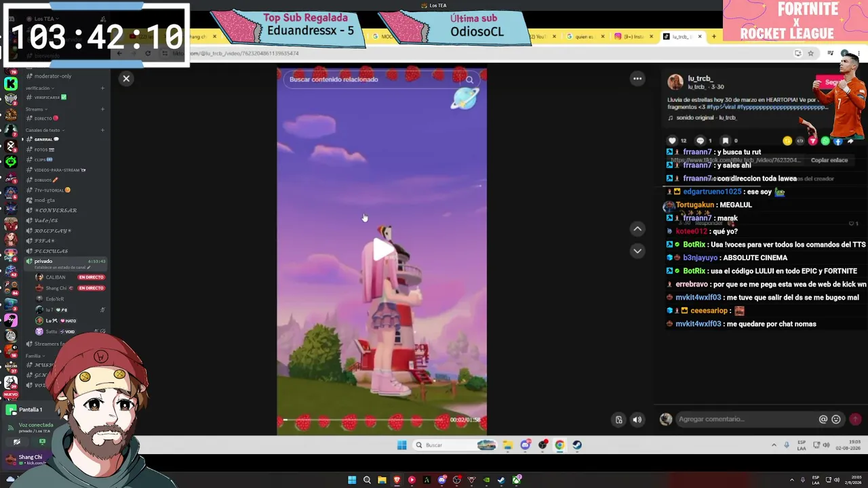Open emoji picker in comment box

(836, 420)
